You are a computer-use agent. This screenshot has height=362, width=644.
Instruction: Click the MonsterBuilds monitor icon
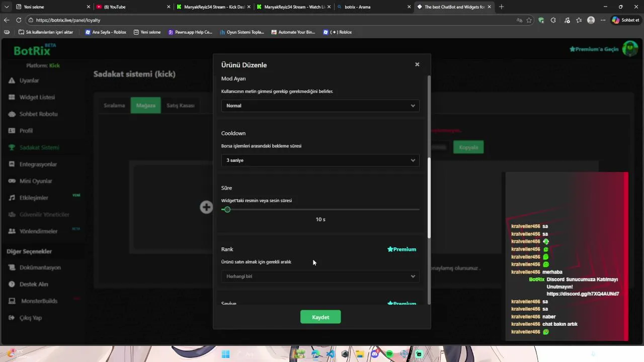(12, 301)
